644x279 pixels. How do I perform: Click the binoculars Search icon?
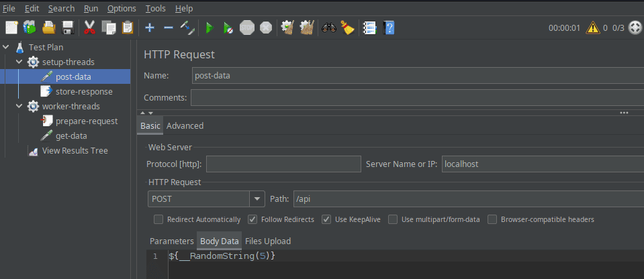tap(328, 27)
